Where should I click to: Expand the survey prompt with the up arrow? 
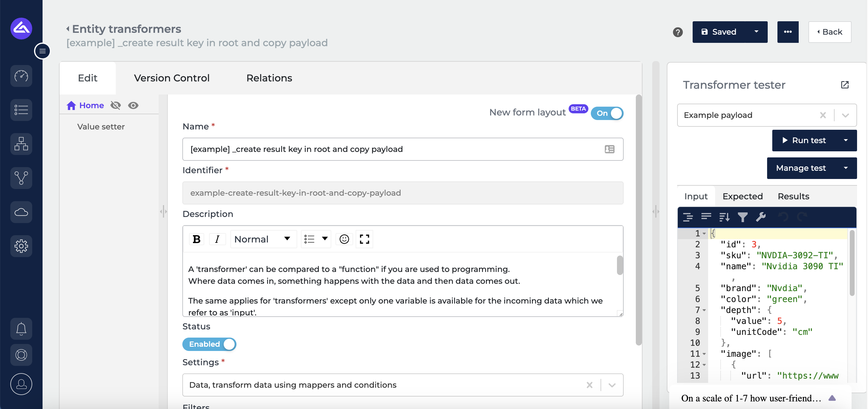click(832, 398)
